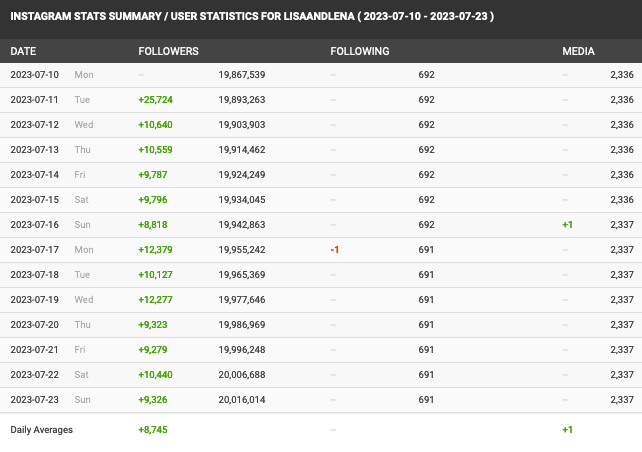The height and width of the screenshot is (452, 642).
Task: Select the date 2023-07-23
Action: (x=35, y=400)
